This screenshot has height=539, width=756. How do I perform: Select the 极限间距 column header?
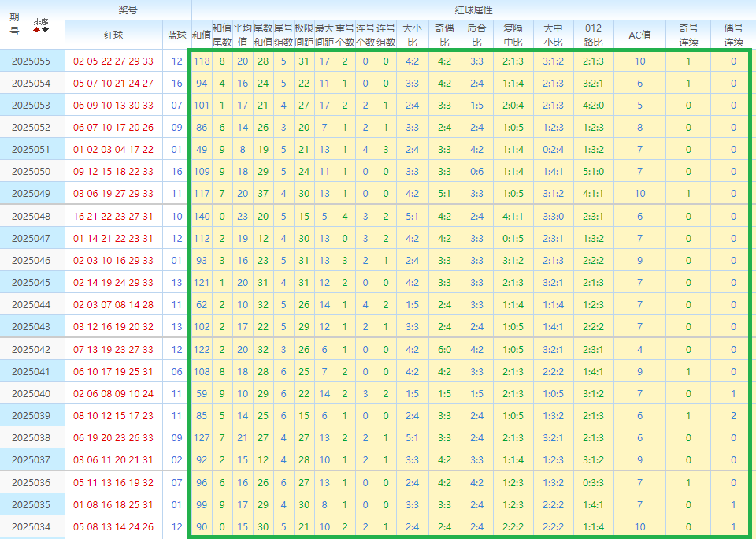(x=304, y=35)
